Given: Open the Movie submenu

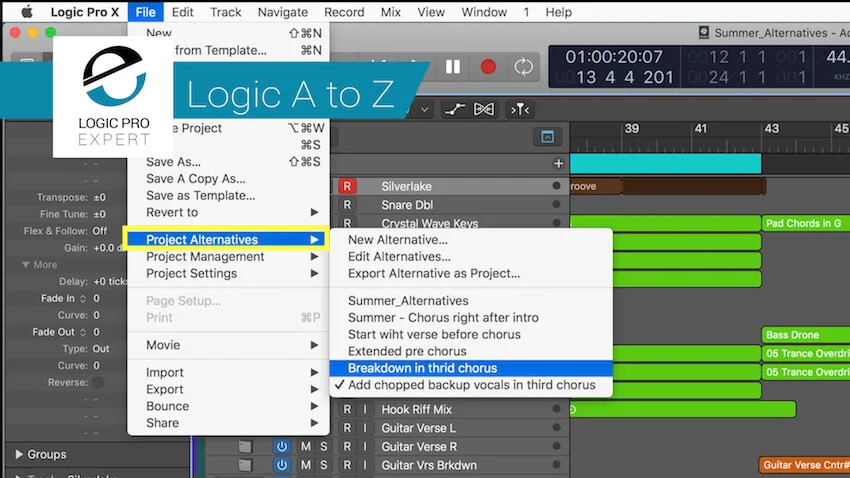Looking at the screenshot, I should [x=228, y=345].
